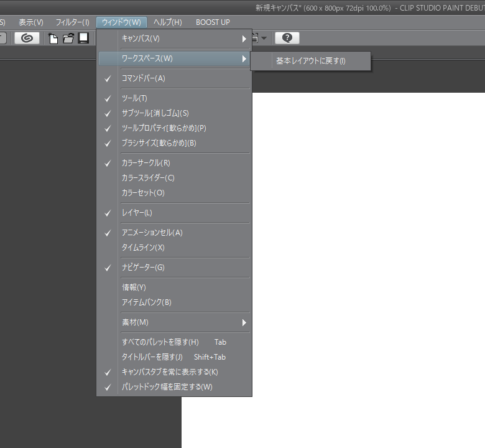Image resolution: width=485 pixels, height=448 pixels.
Task: Choose タイトルバーを隠す(J)
Action: coord(174,357)
